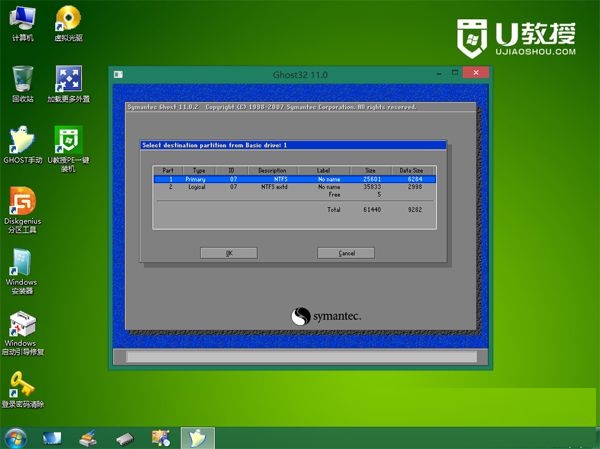This screenshot has width=600, height=449.
Task: Open the 登录密码清除 key icon
Action: [x=23, y=389]
